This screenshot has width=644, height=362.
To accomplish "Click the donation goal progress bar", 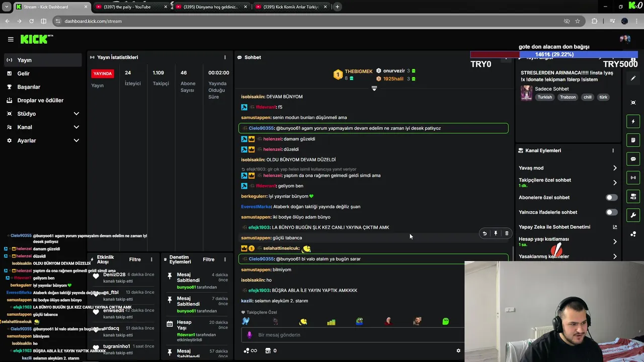I will [554, 54].
